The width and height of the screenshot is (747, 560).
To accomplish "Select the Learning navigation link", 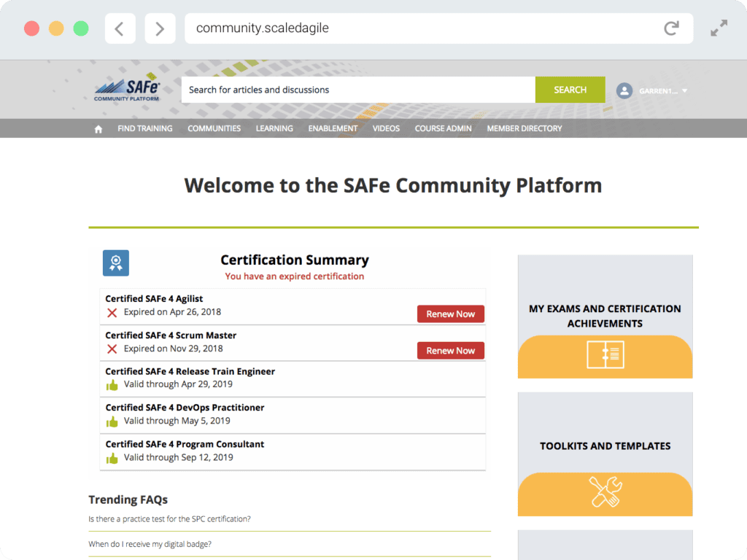I will [x=274, y=128].
